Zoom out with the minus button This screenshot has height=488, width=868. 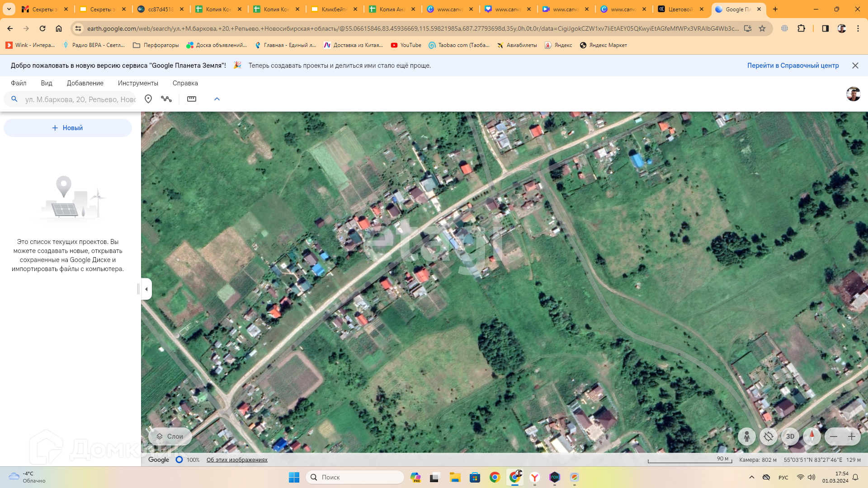(834, 436)
